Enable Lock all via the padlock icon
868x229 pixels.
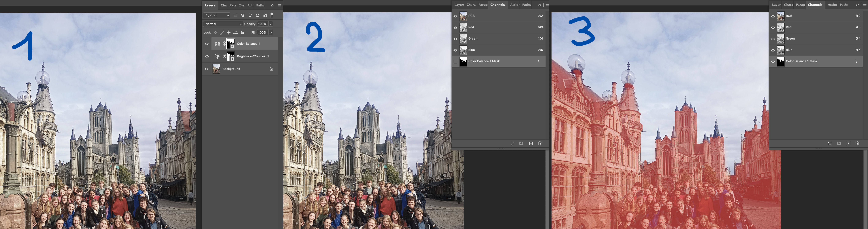[242, 32]
